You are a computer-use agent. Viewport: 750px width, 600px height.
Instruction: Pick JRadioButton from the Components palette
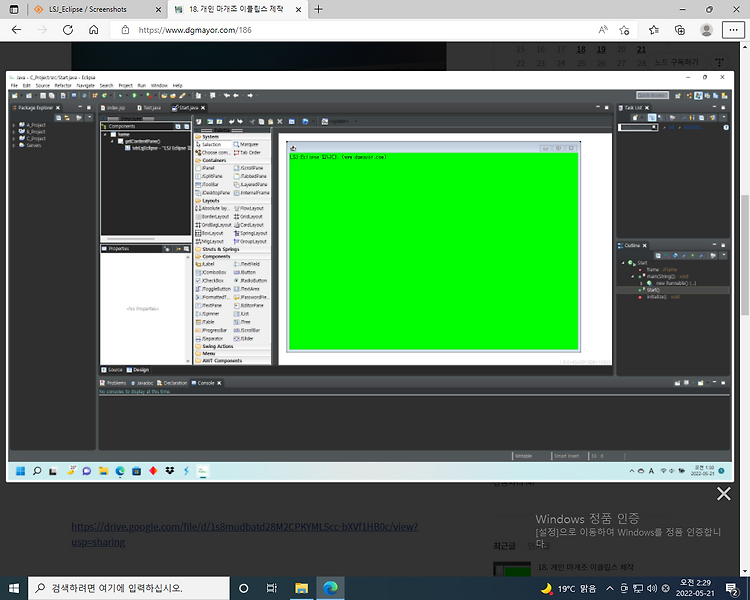250,280
